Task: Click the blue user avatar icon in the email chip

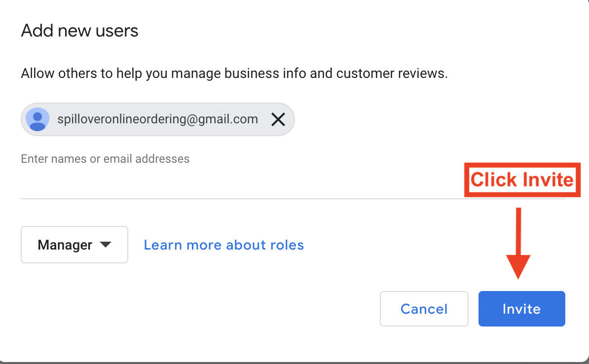Action: (x=37, y=119)
